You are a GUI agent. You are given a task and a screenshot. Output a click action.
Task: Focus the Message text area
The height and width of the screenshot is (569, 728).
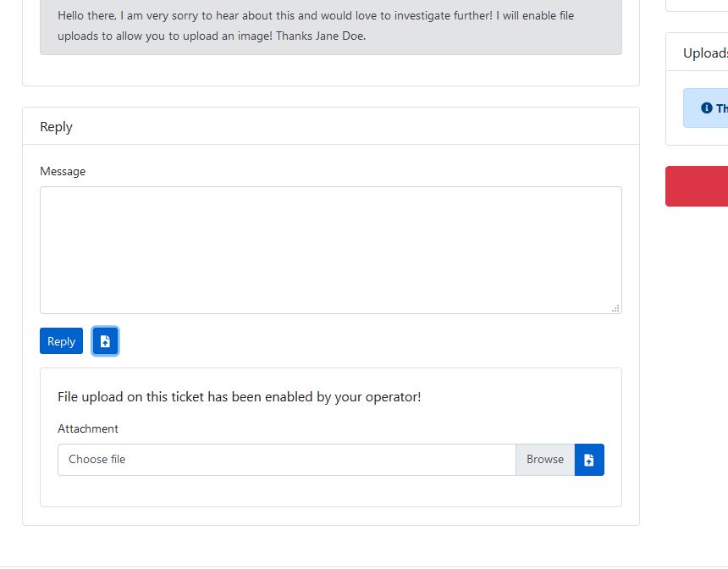click(x=330, y=250)
